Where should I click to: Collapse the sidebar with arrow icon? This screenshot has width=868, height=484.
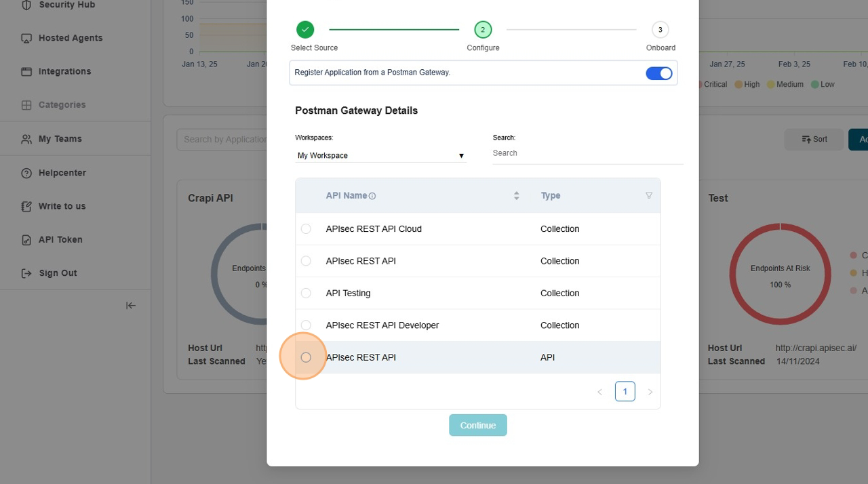[131, 306]
